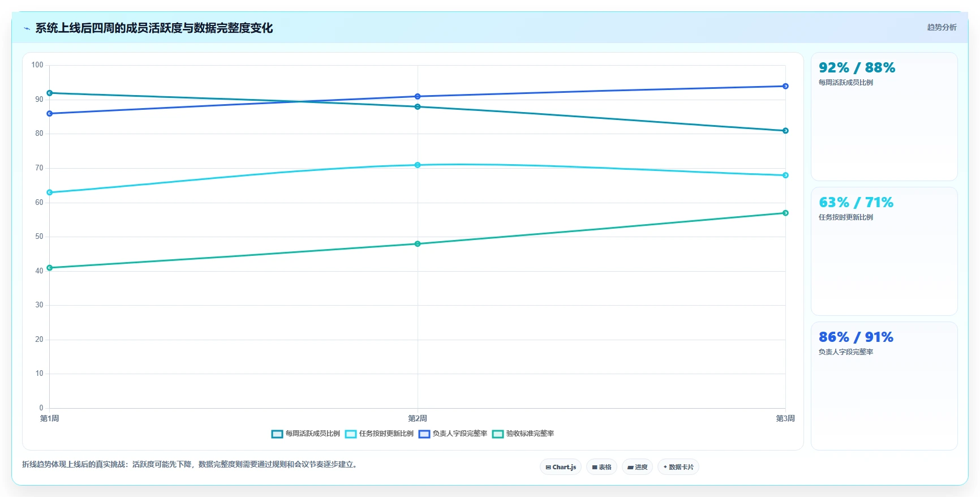Click the 表格 chip below the chart
The image size is (980, 497).
pyautogui.click(x=601, y=467)
